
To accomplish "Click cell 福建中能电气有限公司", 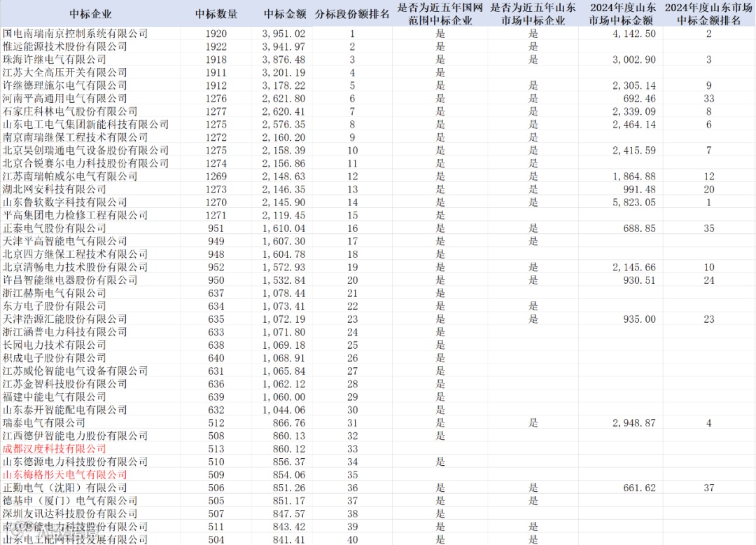I will (x=54, y=397).
